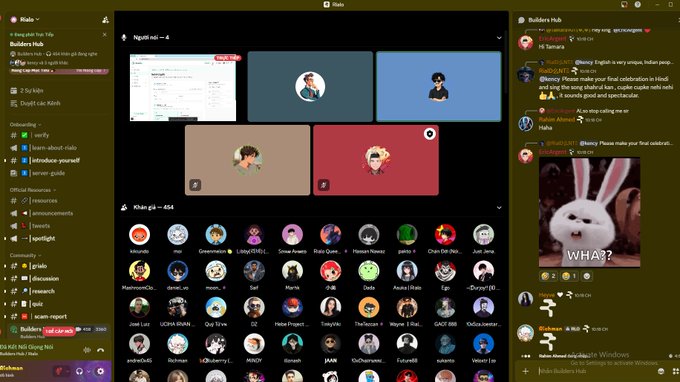Open the quiz channel
The image size is (680, 382).
tap(37, 304)
